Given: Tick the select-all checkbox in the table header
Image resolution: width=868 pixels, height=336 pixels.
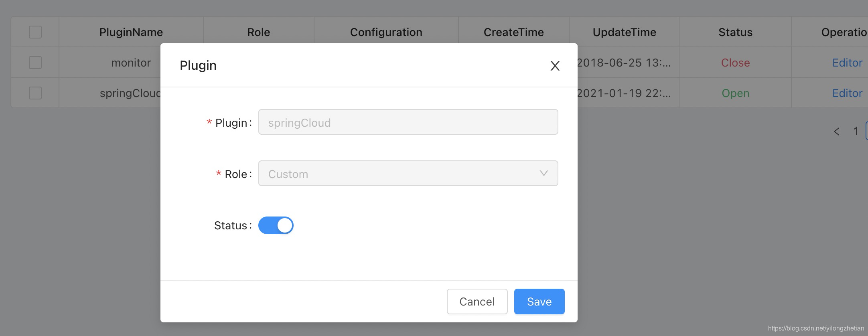Looking at the screenshot, I should 35,32.
